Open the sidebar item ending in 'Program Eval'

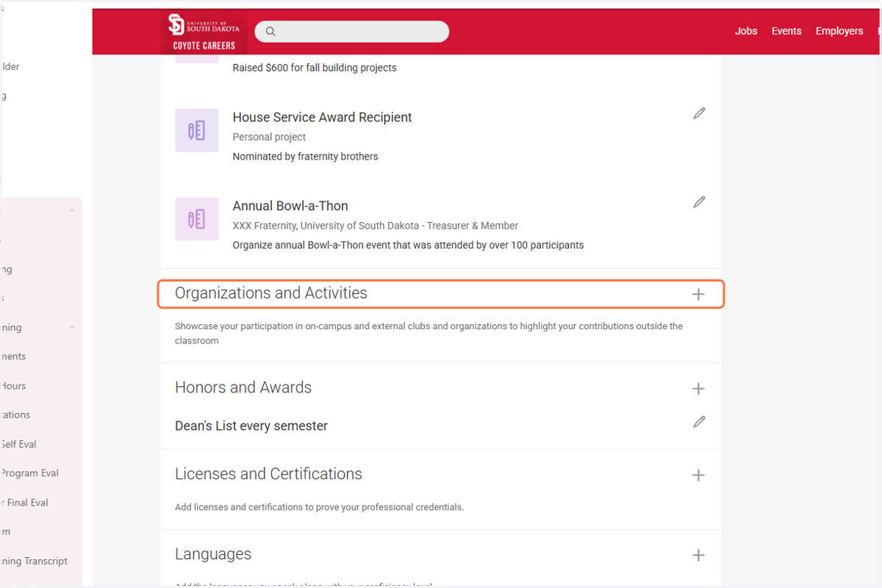29,473
